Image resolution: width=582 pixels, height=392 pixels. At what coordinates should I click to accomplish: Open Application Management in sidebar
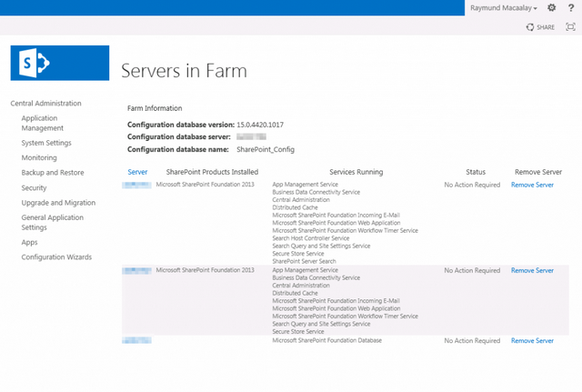[x=43, y=123]
